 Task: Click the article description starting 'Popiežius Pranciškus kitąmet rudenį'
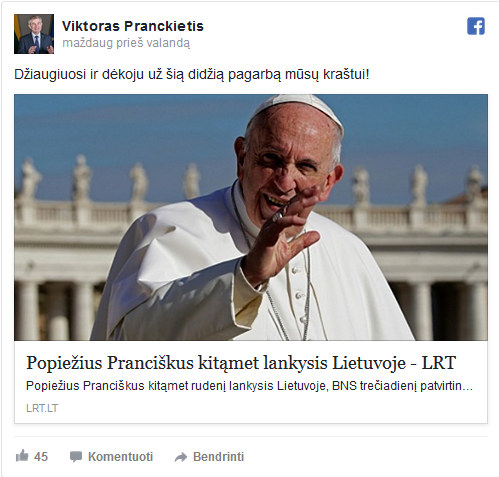click(x=249, y=386)
